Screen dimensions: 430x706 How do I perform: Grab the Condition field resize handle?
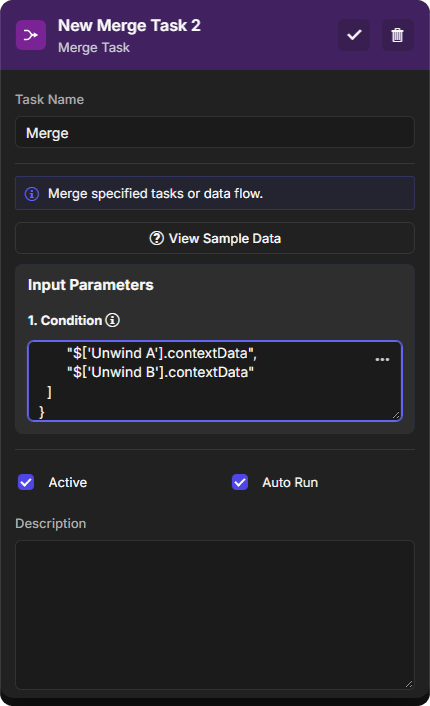pos(396,415)
